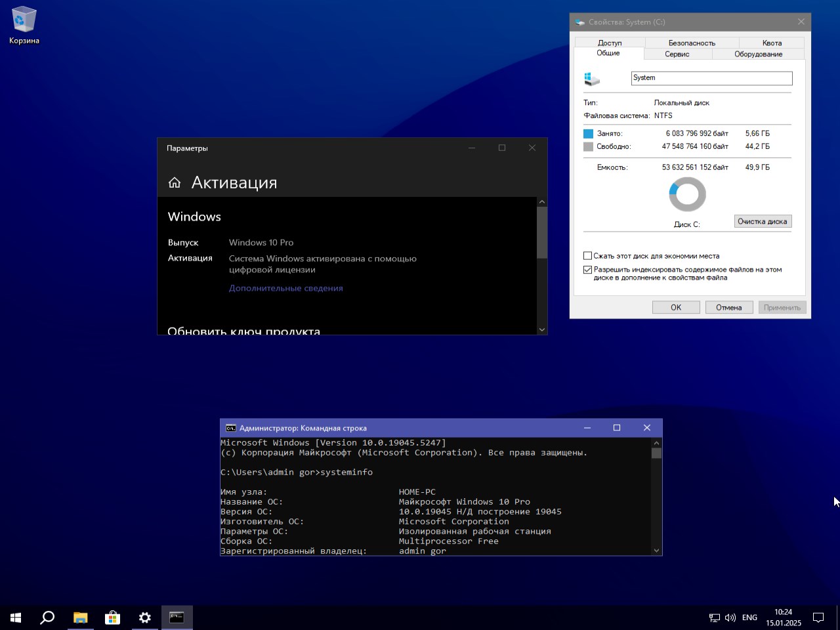Click the network icon in system tray

point(715,618)
